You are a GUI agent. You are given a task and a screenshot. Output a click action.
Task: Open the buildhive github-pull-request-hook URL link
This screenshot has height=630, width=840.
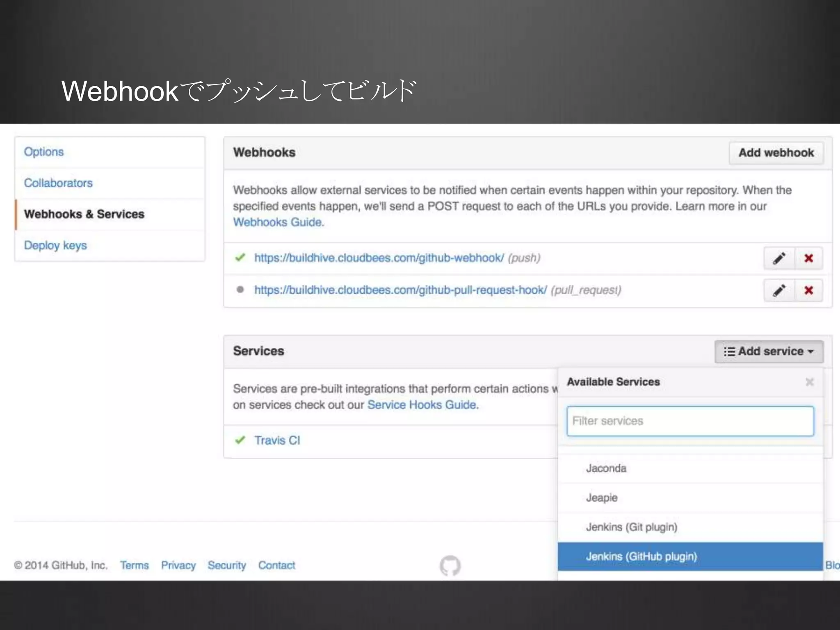400,290
